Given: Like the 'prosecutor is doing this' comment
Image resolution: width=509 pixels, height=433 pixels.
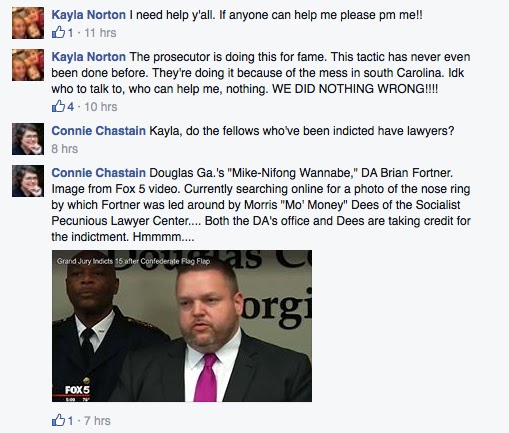Looking at the screenshot, I should 58,106.
